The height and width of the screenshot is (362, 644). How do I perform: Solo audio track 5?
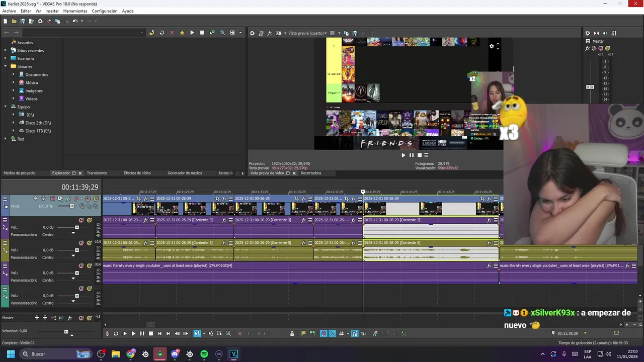[x=89, y=289]
